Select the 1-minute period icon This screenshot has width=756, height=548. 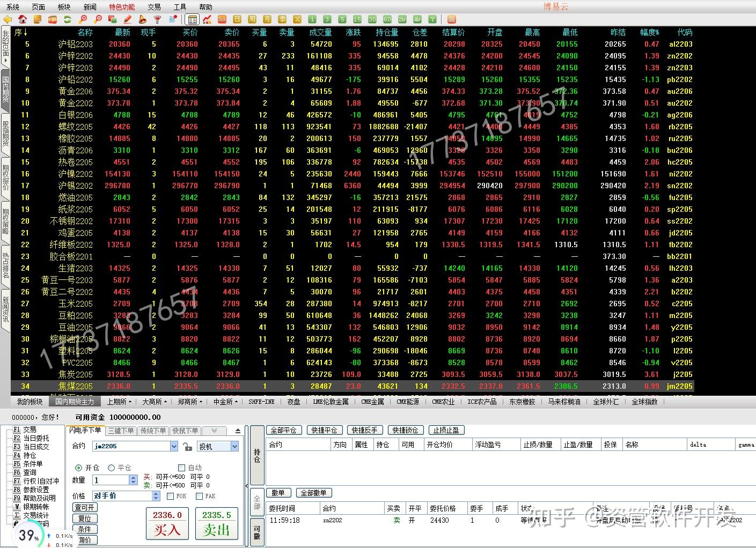point(312,19)
